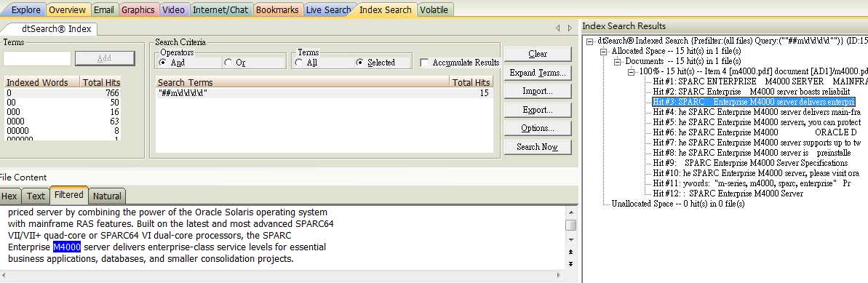Select the Index Search tab

point(386,9)
